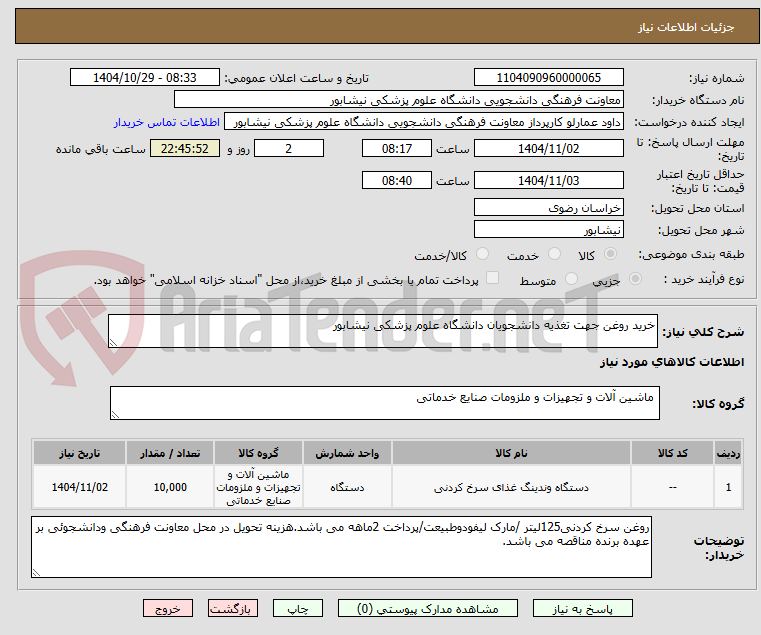Click the ایجاد کننده درخواست field
The image size is (761, 635).
pos(424,122)
